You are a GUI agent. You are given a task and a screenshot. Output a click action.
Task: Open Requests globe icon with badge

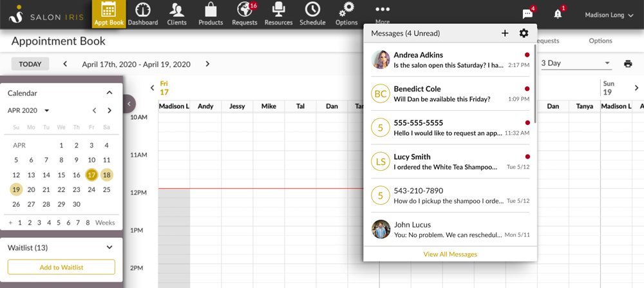pyautogui.click(x=245, y=10)
